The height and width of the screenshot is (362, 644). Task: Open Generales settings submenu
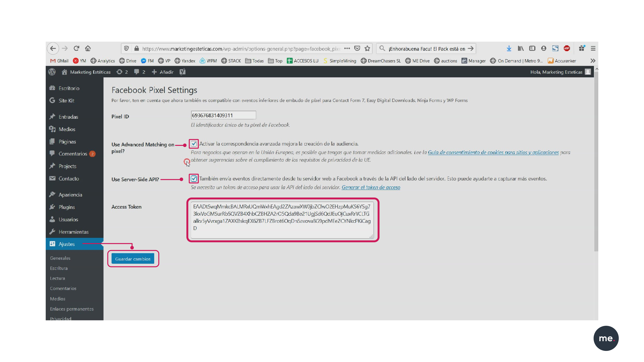point(60,258)
